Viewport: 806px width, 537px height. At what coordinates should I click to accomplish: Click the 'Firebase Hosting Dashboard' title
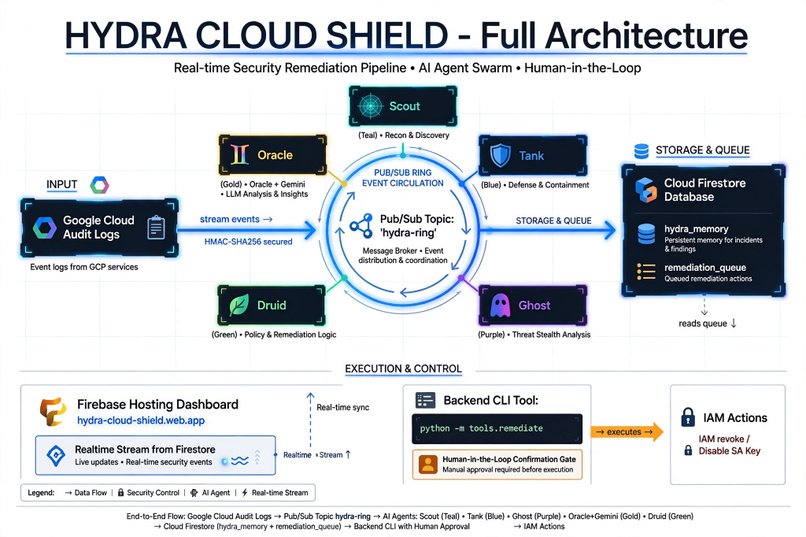[158, 404]
